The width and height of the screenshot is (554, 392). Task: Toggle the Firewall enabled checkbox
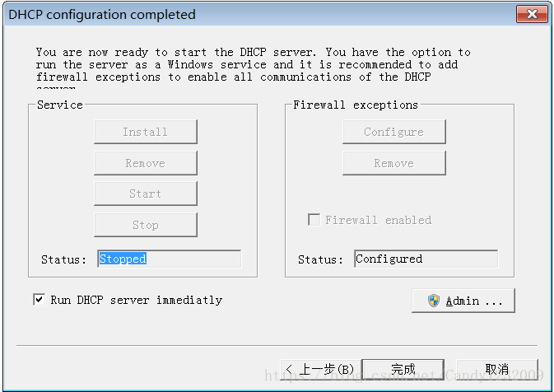(x=314, y=220)
